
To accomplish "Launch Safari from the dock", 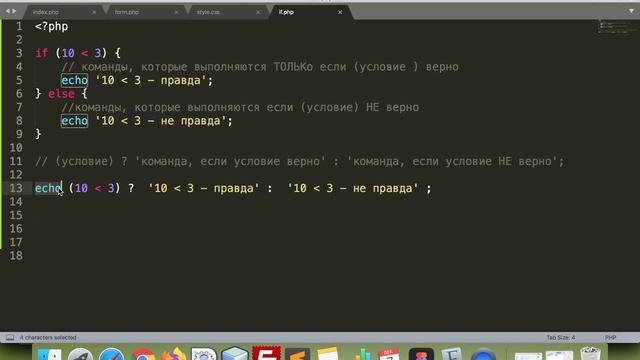I will coord(111,353).
